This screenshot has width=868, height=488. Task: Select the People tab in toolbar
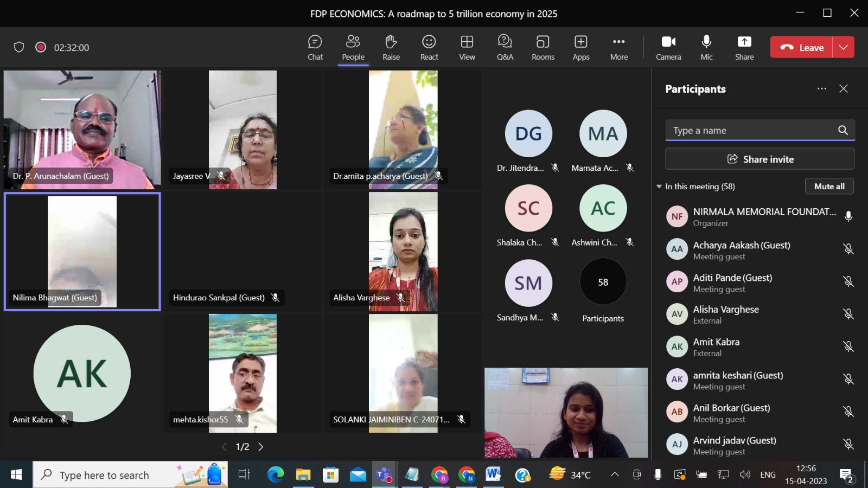353,48
